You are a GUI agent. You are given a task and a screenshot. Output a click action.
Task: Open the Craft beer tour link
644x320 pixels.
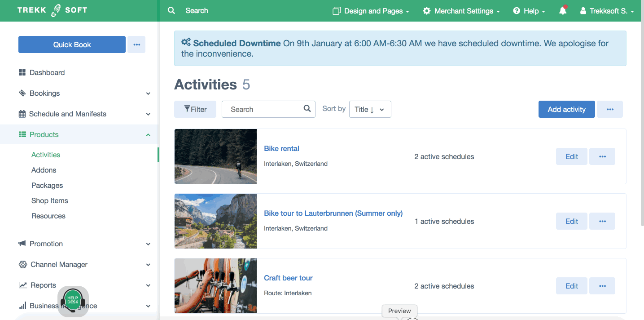[x=288, y=278]
